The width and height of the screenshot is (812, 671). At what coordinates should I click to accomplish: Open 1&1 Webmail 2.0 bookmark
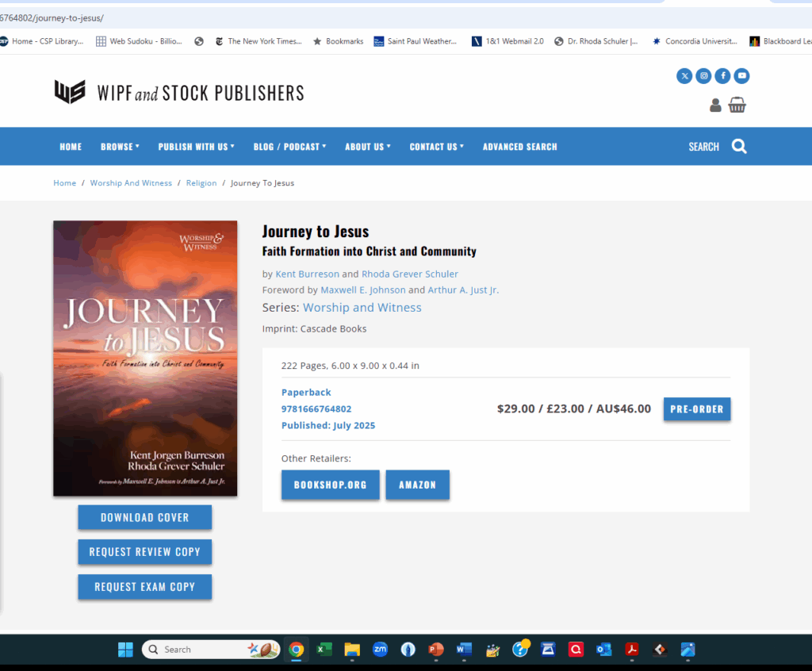(507, 41)
